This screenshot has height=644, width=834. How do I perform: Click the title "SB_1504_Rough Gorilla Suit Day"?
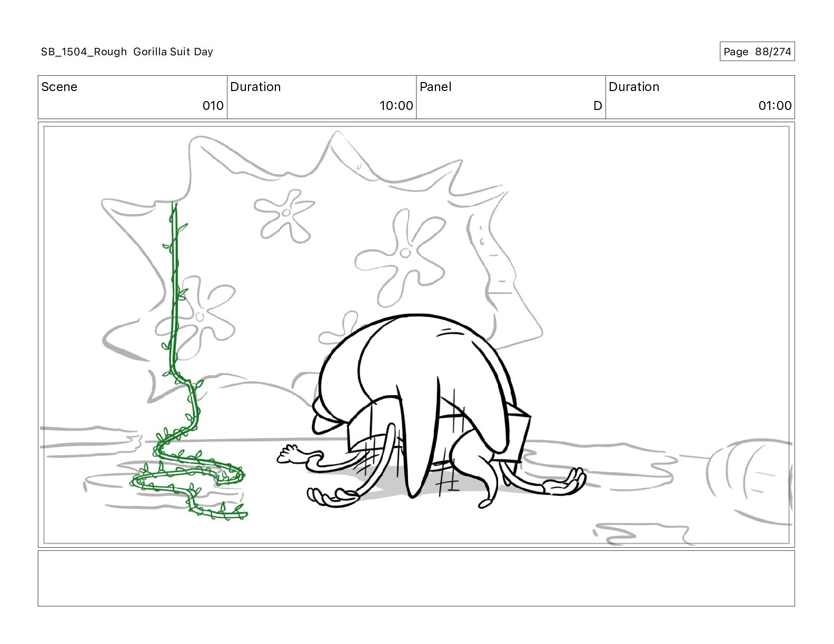(127, 52)
